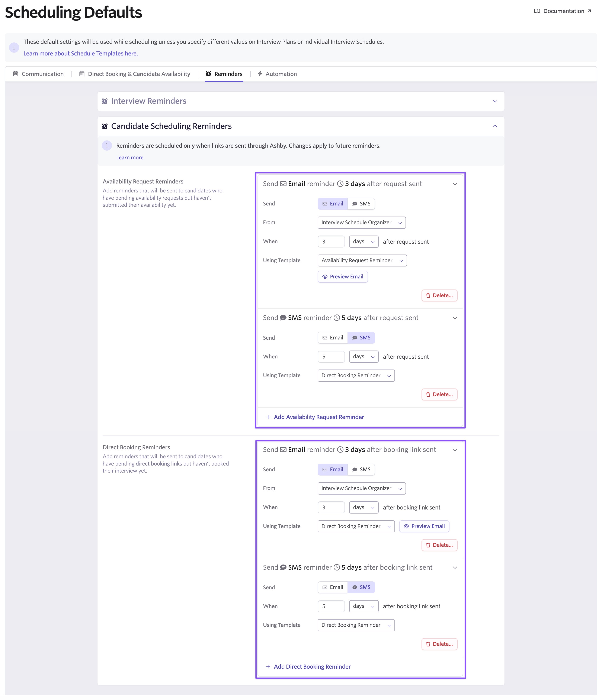Select SMS for the 3 days direct booking reminder
602x700 pixels.
(361, 470)
